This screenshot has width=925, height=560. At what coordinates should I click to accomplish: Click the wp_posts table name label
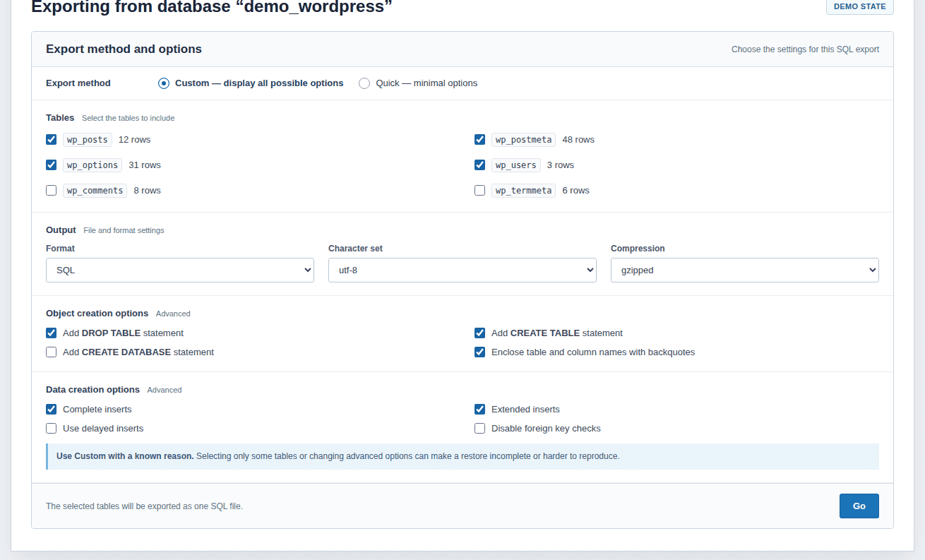pyautogui.click(x=88, y=140)
